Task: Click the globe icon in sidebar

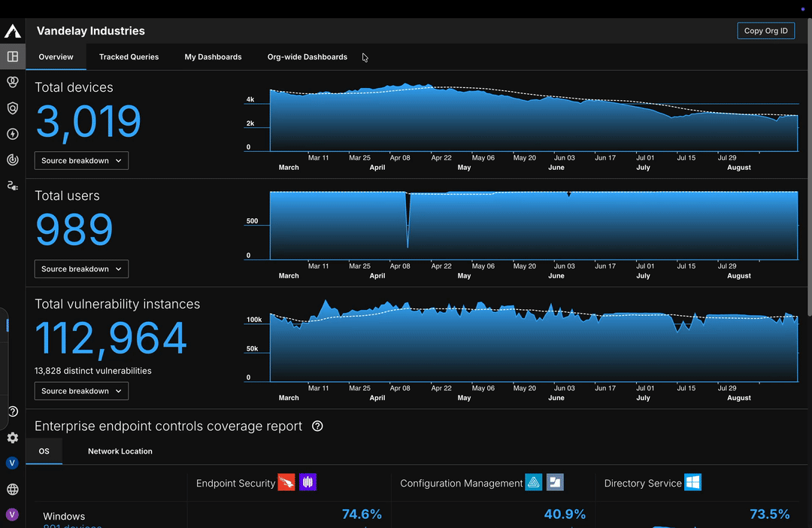Action: tap(13, 489)
